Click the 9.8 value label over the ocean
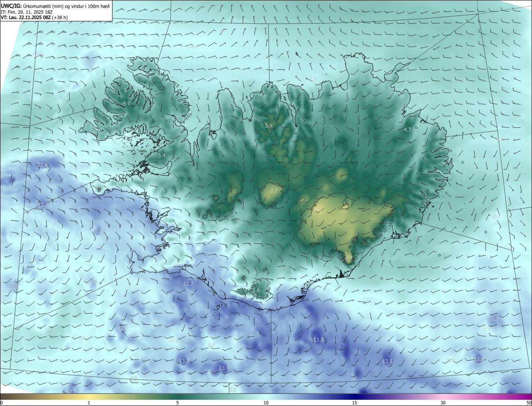 tap(211, 345)
